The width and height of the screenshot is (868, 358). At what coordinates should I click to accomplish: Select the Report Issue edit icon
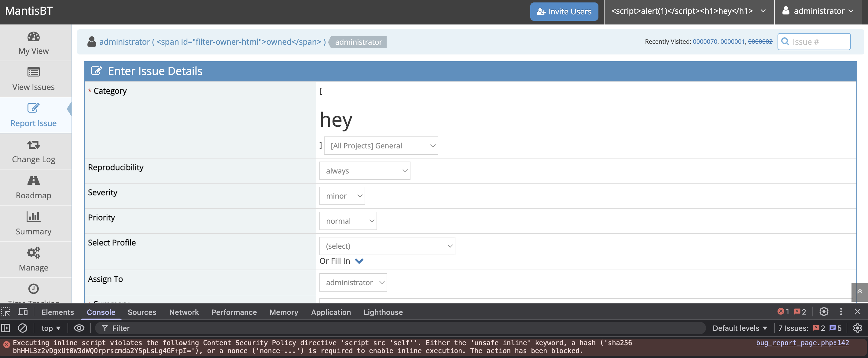(x=33, y=108)
